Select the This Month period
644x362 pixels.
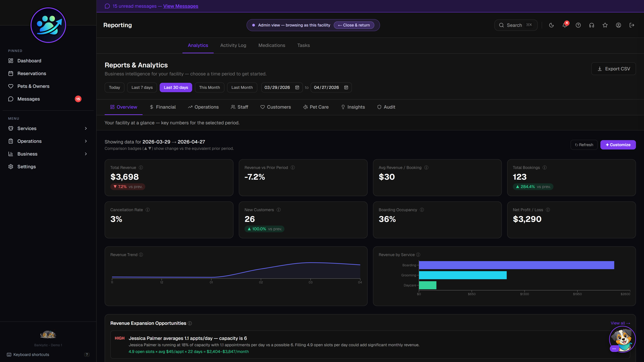pos(209,87)
